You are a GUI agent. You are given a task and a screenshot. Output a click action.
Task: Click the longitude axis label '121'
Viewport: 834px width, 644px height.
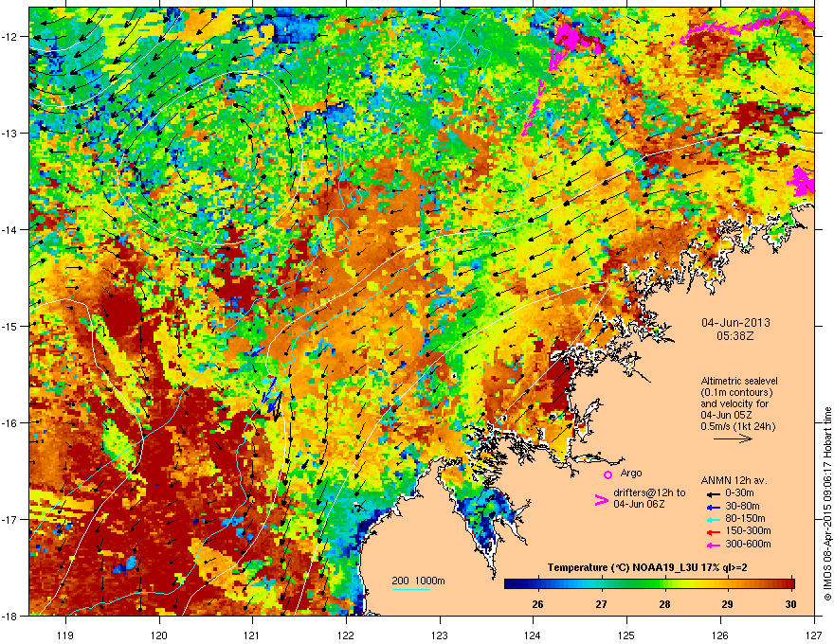[x=252, y=635]
